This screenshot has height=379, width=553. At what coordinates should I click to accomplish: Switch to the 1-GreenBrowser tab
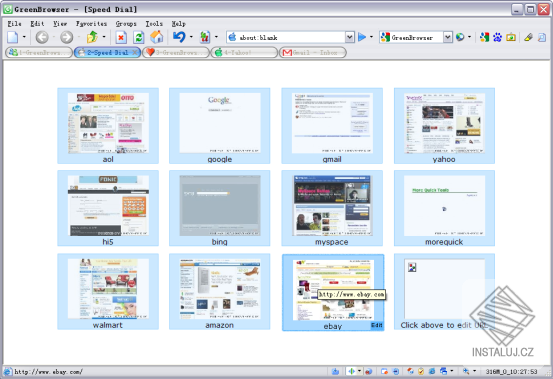coord(39,53)
